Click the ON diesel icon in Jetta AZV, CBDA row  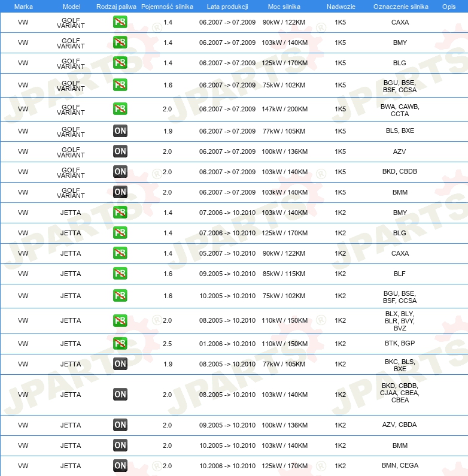tap(120, 425)
